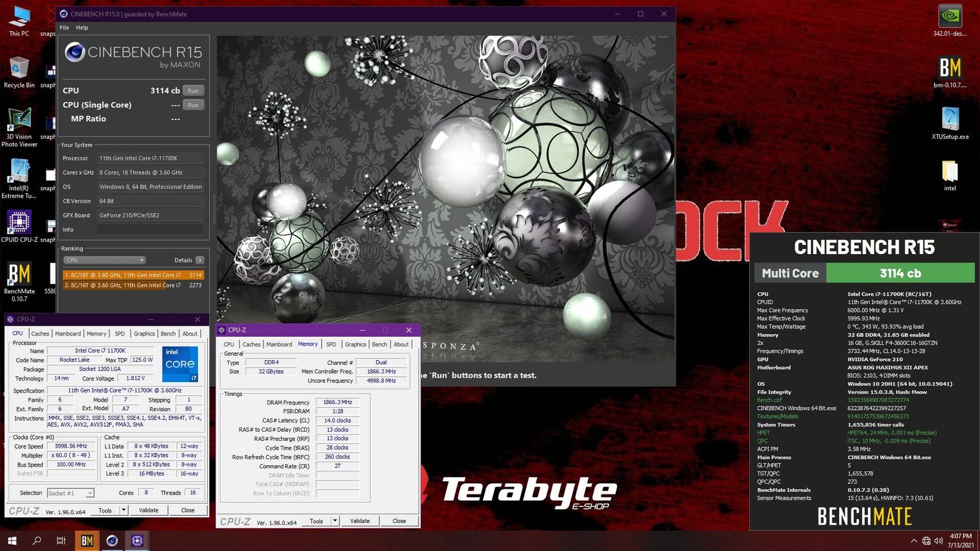Open the 3D Vision Photo Viewer icon
This screenshot has width=980, height=551.
pyautogui.click(x=19, y=121)
